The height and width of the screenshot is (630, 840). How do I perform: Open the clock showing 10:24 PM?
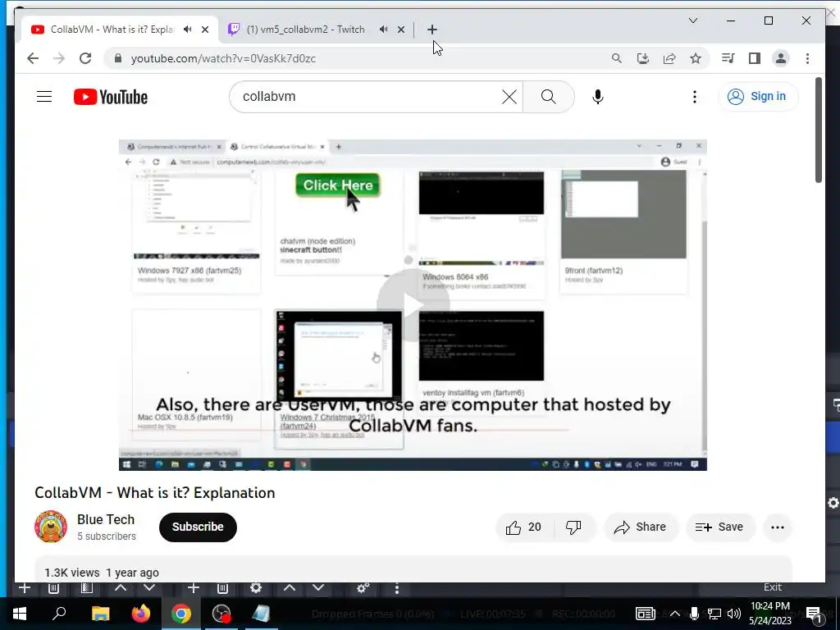769,614
